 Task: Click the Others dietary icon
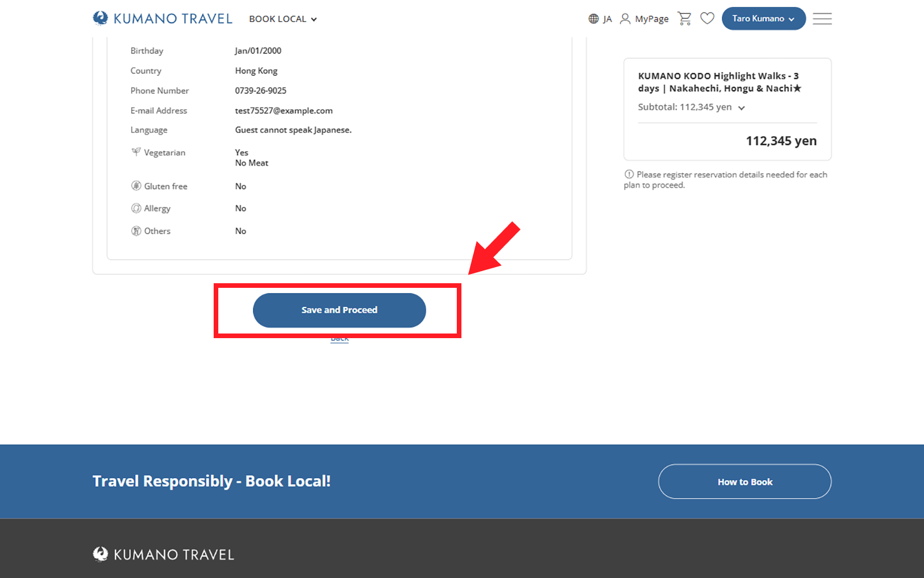[136, 231]
